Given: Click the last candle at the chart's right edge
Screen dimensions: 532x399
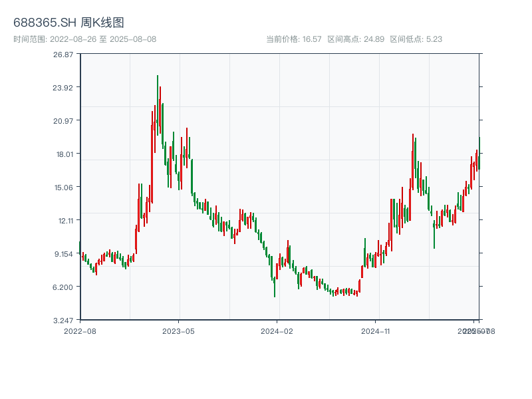Looking at the screenshot, I should (479, 154).
